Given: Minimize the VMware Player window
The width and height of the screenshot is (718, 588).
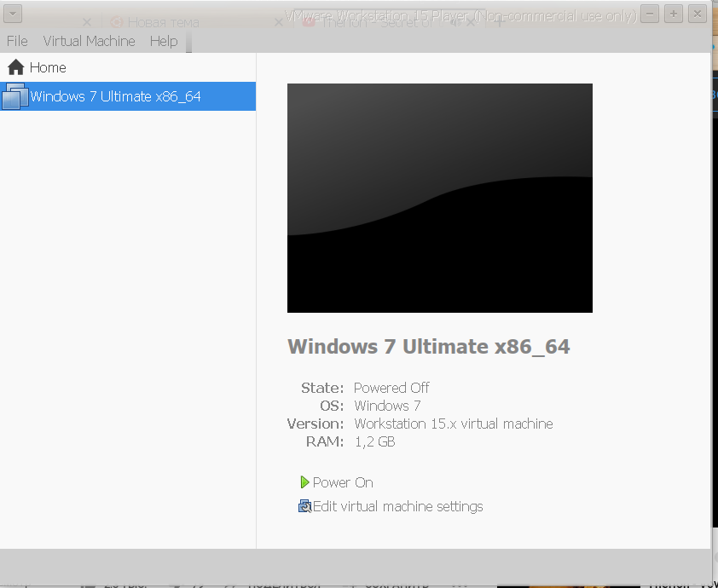Looking at the screenshot, I should click(650, 14).
